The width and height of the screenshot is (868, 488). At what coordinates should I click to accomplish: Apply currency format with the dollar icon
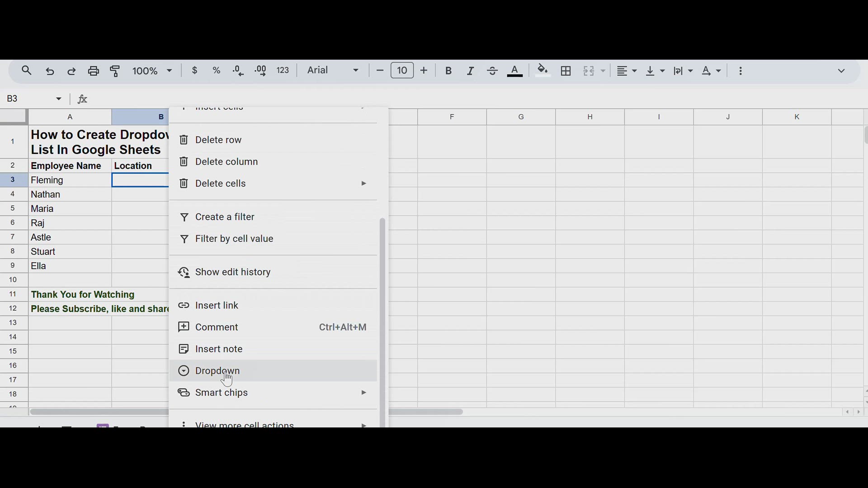click(x=195, y=71)
